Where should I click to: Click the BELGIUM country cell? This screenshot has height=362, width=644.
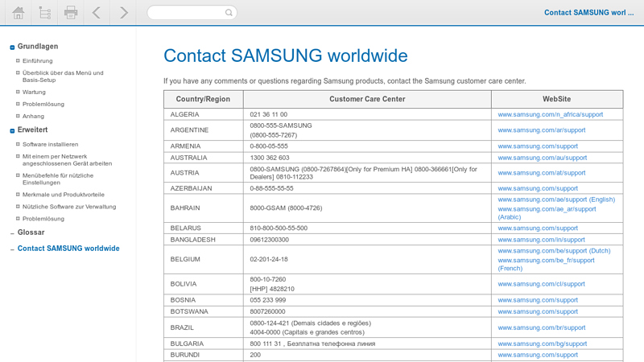pos(204,259)
